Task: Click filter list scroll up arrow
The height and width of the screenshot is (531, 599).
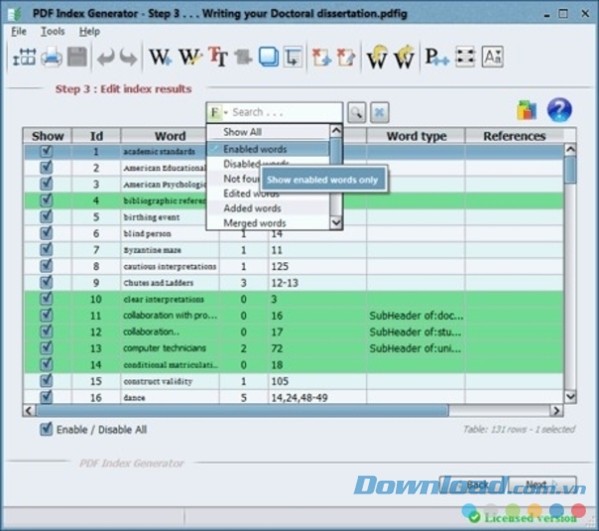Action: pyautogui.click(x=336, y=131)
